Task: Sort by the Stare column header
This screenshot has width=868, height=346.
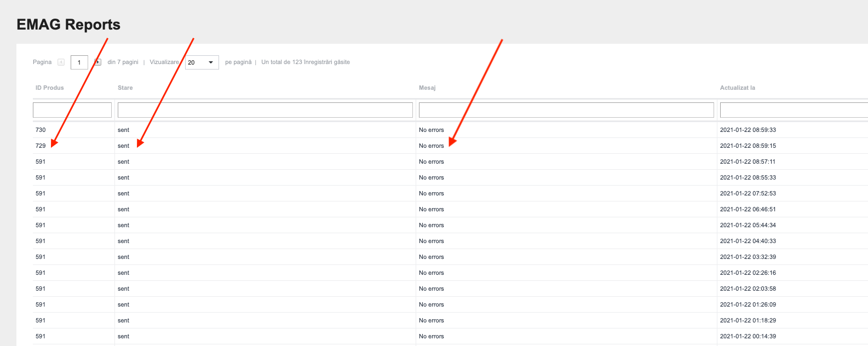Action: click(x=125, y=88)
